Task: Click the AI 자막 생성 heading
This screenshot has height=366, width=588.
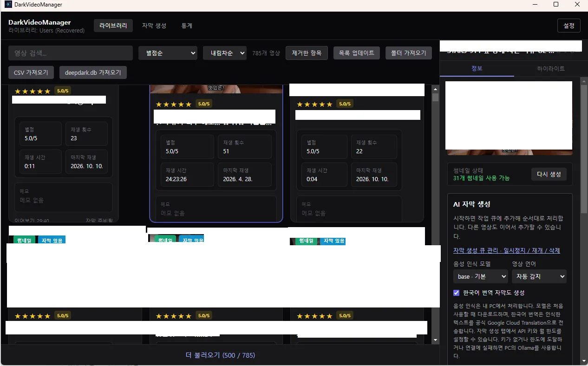Action: pyautogui.click(x=472, y=204)
